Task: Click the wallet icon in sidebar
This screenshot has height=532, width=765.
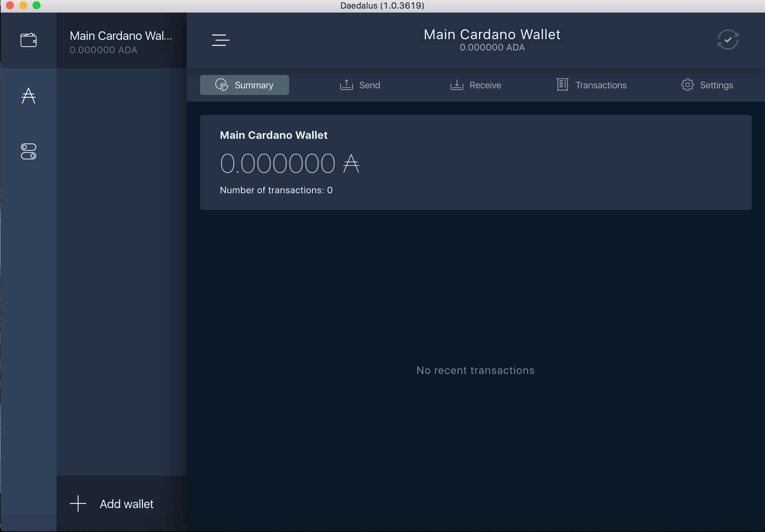Action: point(29,39)
